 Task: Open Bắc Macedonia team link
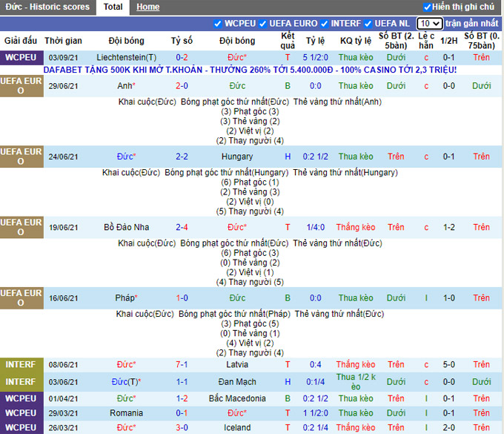tap(237, 398)
